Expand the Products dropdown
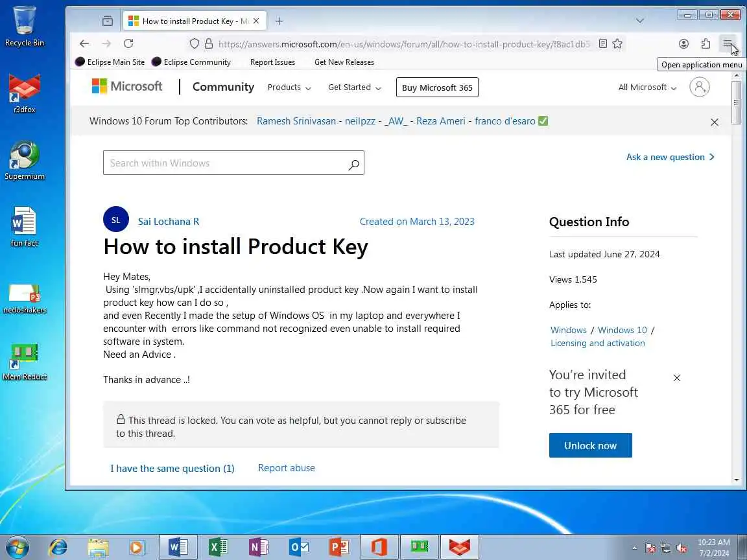Viewport: 747px width, 560px height. tap(289, 87)
